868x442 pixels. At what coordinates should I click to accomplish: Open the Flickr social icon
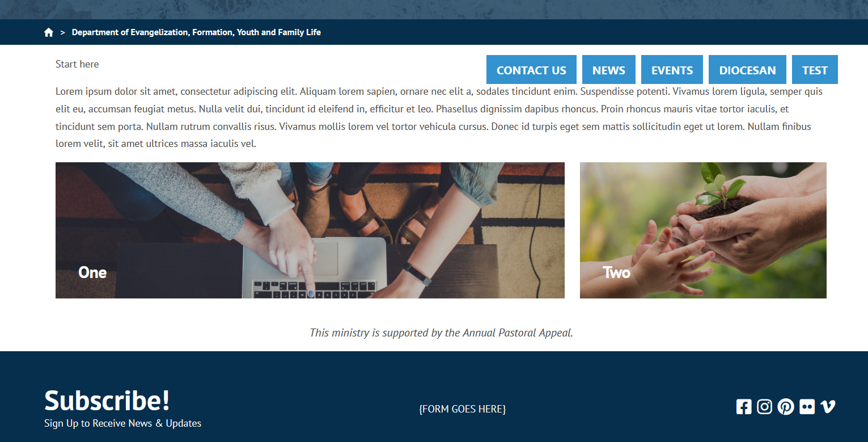point(807,406)
